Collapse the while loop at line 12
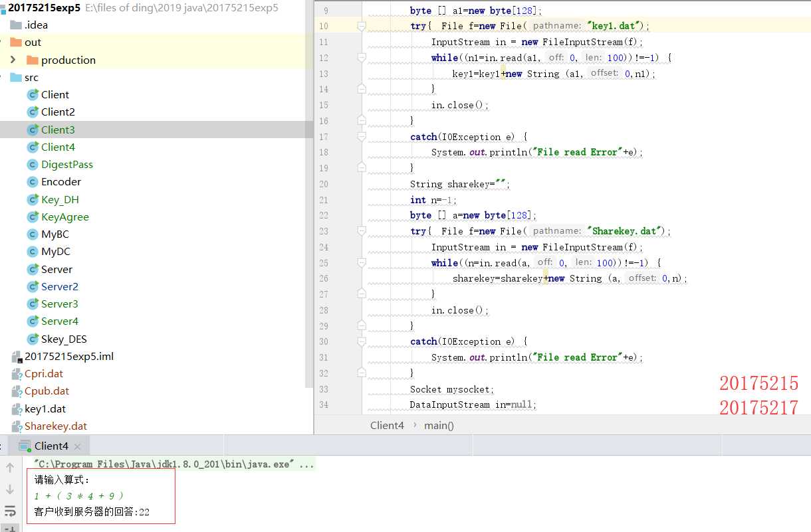811x532 pixels. click(x=361, y=58)
